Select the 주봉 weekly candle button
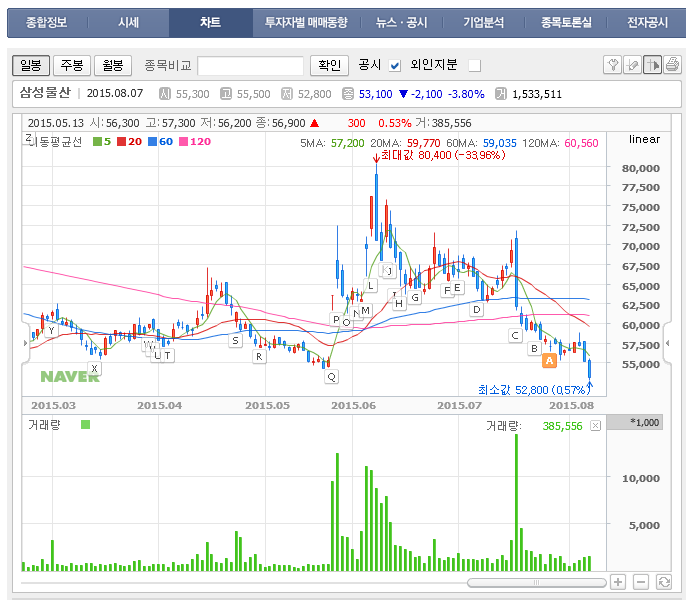 point(72,66)
